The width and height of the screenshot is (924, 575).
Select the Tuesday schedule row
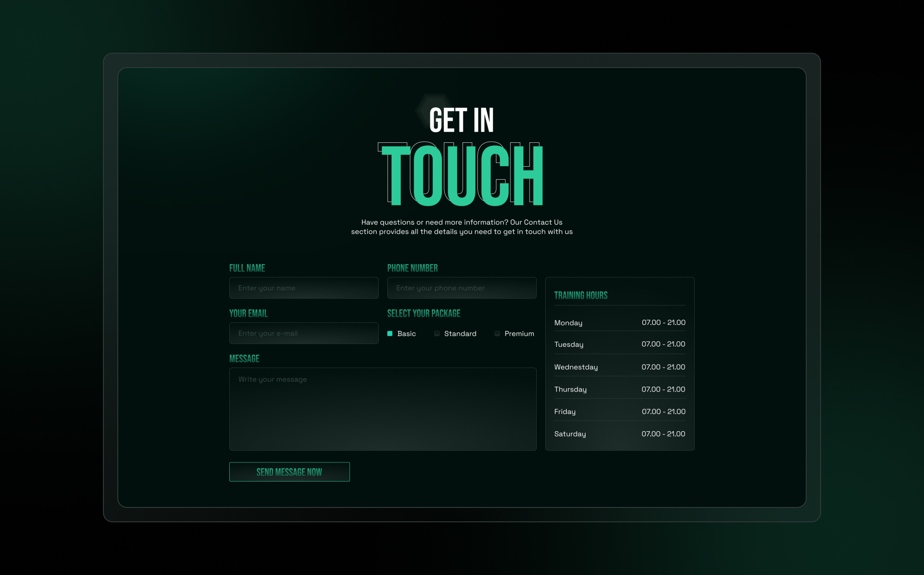coord(620,344)
